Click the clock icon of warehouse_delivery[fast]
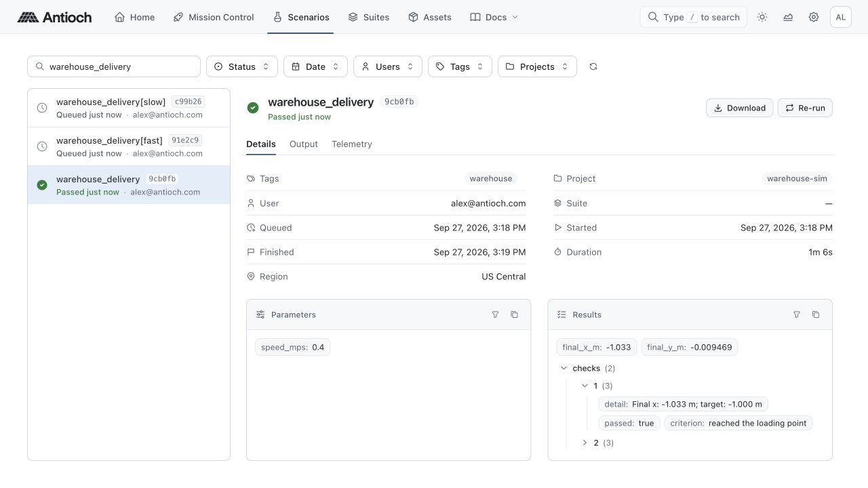 tap(42, 146)
